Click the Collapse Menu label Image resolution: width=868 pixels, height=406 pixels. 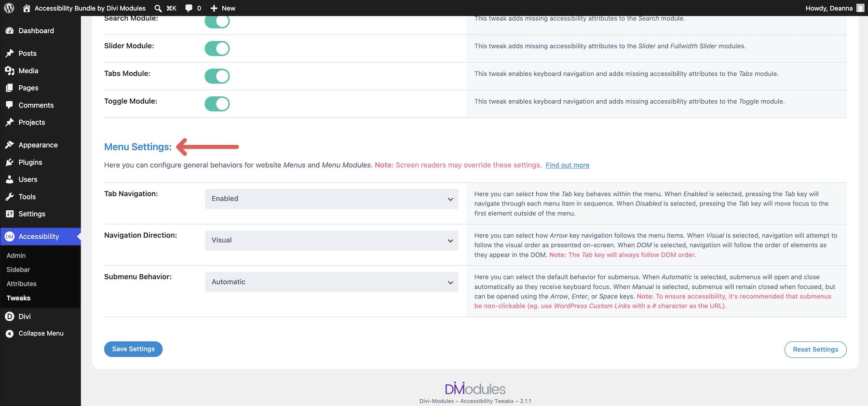point(41,334)
